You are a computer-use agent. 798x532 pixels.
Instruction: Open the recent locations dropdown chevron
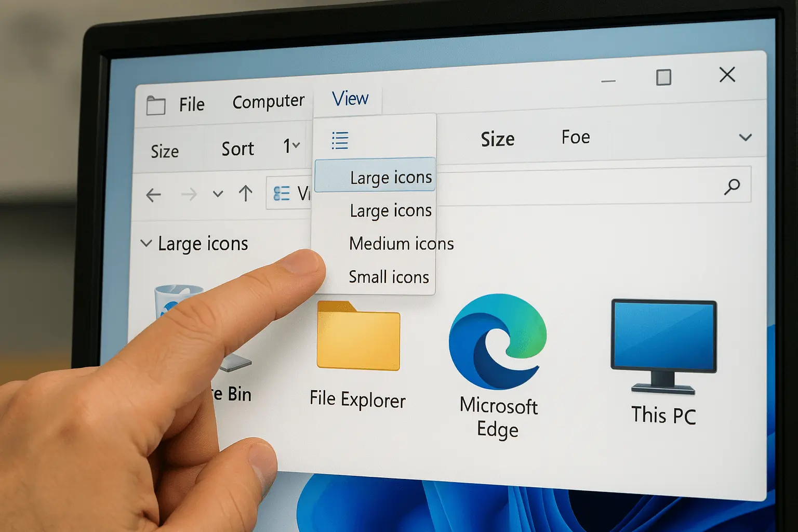coord(218,194)
